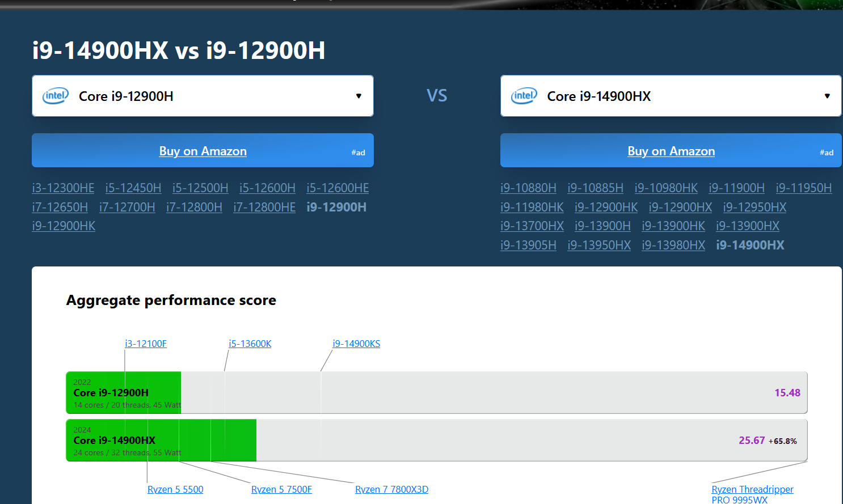843x504 pixels.
Task: Open the i9-13700HX link
Action: tap(532, 226)
